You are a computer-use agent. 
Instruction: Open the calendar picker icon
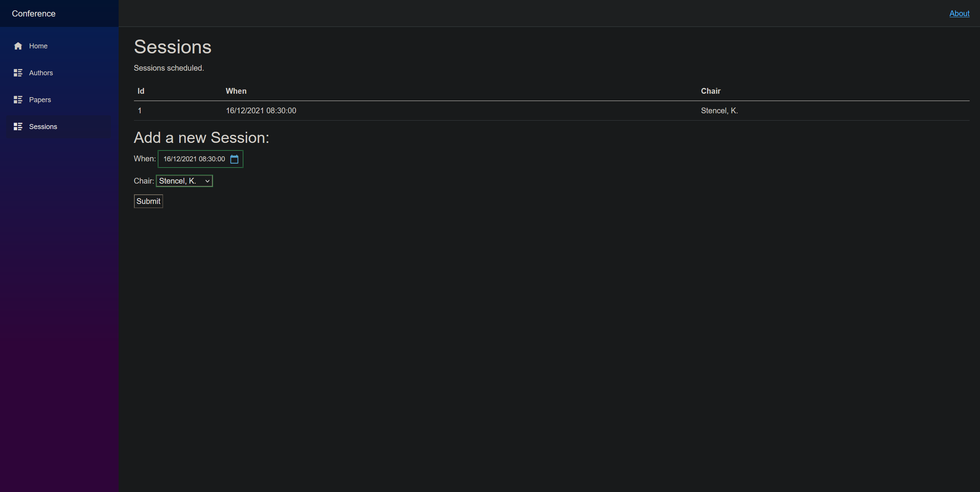click(x=235, y=159)
